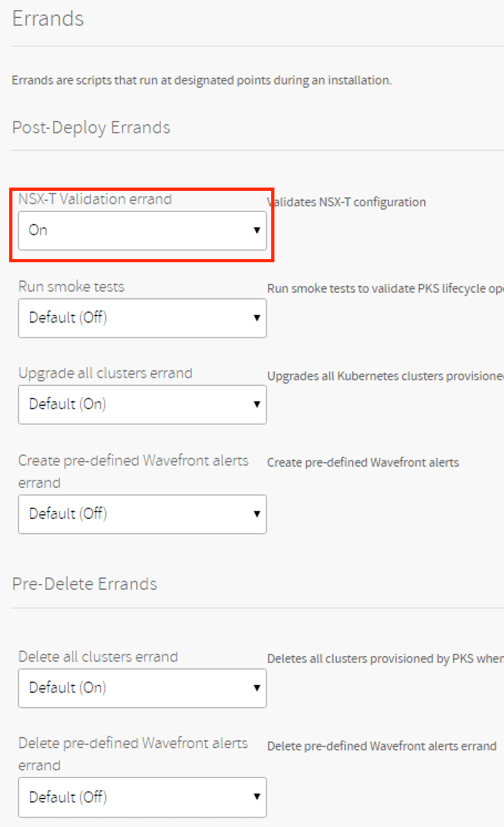Image resolution: width=504 pixels, height=827 pixels.
Task: Click the arrow icon on Delete all clusters selector
Action: click(257, 688)
